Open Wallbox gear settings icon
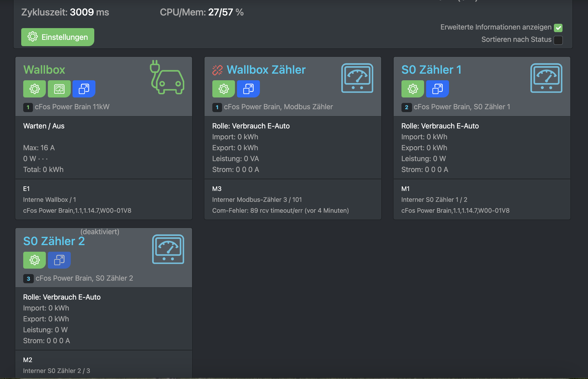Screen dimensions: 588x379 (x=34, y=89)
